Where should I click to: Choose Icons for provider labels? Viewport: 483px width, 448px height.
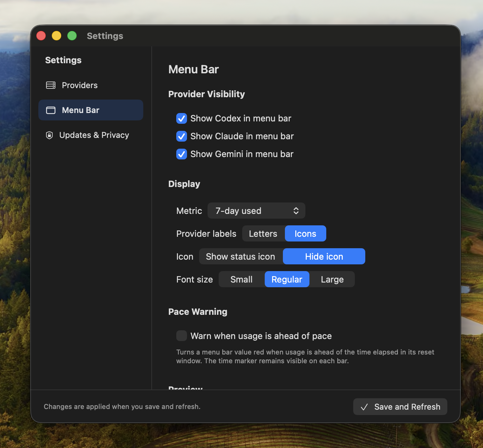pos(305,233)
